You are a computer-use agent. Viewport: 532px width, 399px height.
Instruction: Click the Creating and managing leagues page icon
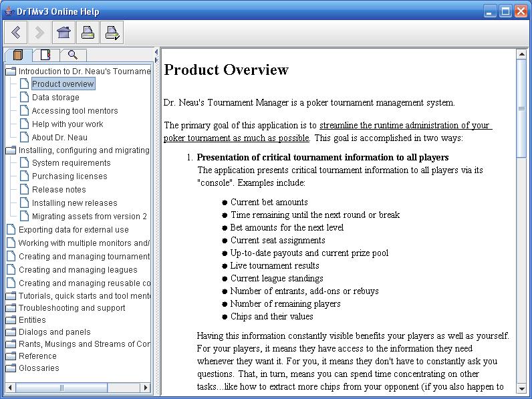point(11,269)
